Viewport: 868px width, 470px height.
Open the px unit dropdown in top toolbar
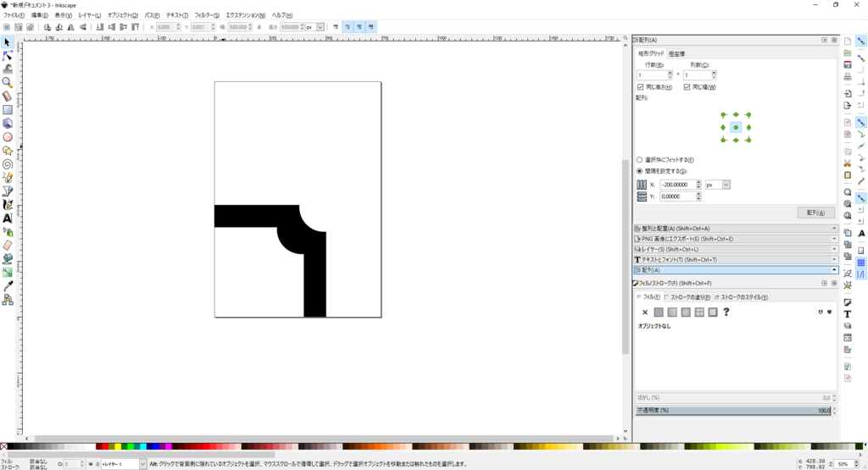[315, 27]
